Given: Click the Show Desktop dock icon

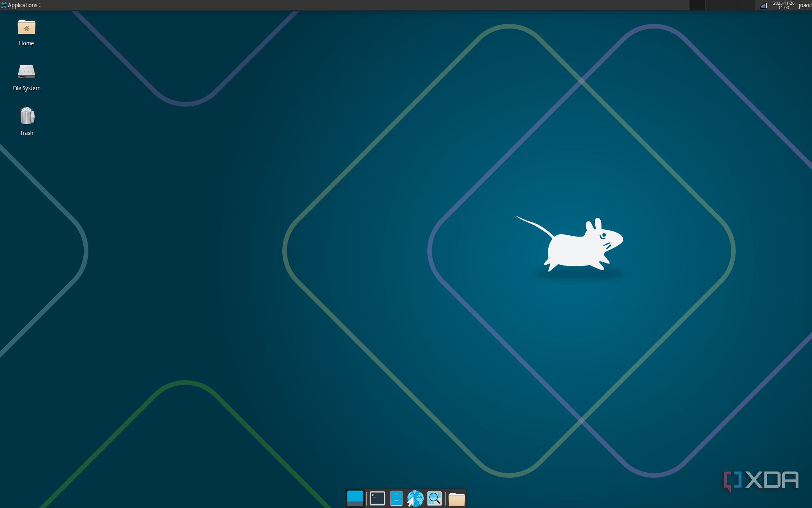Looking at the screenshot, I should [355, 498].
